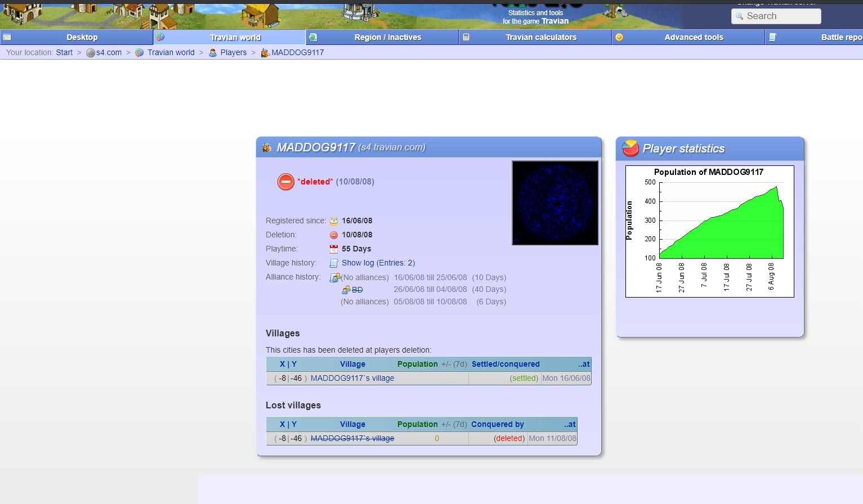Screen dimensions: 863x504
Task: Switch to Region / Inactives tab
Action: click(x=383, y=37)
